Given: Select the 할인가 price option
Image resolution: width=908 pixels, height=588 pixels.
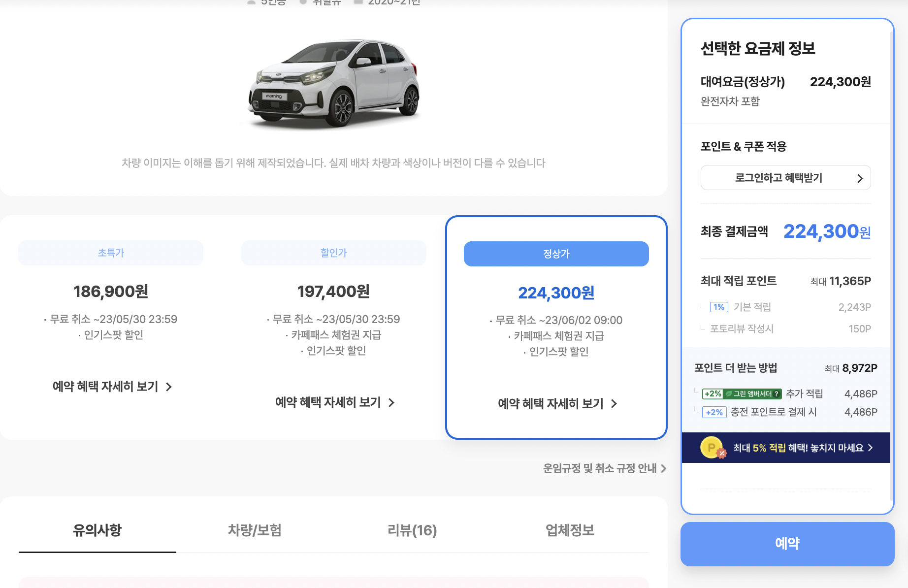Looking at the screenshot, I should (333, 253).
